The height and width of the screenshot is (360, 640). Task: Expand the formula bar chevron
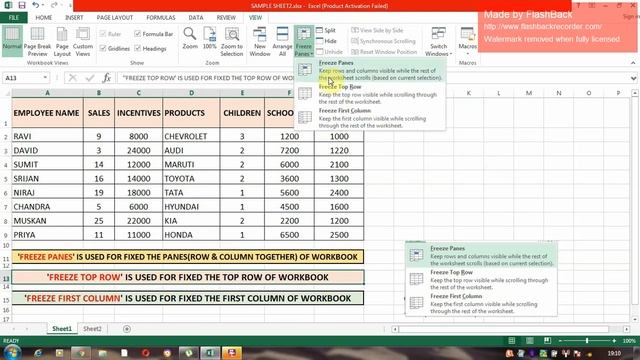tap(633, 78)
